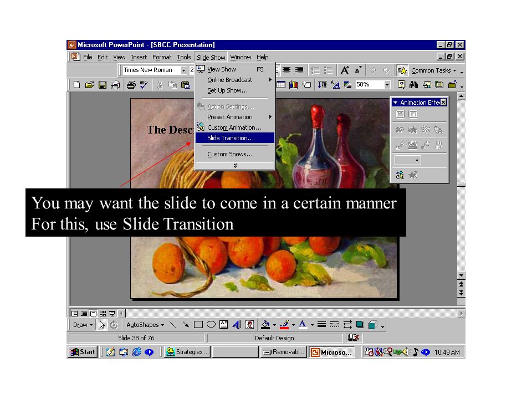Expand the Common Tasks dropdown
Screen dimensions: 532x399
coord(433,70)
